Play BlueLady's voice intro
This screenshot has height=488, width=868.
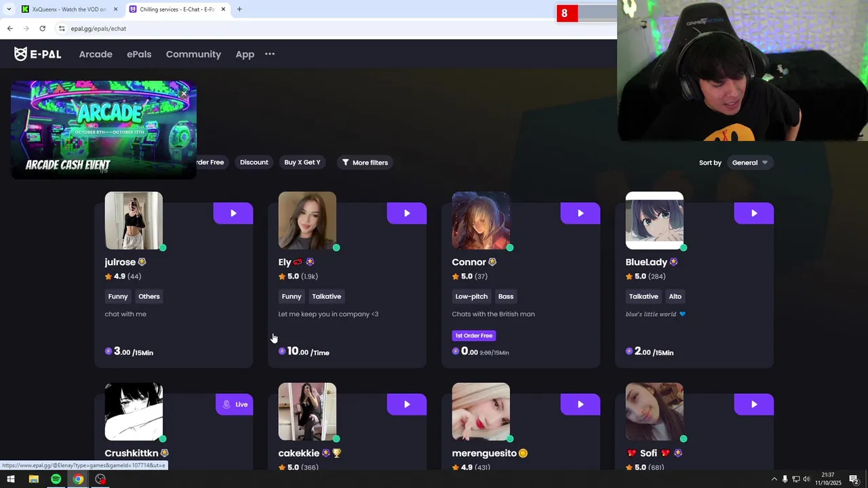pyautogui.click(x=754, y=213)
